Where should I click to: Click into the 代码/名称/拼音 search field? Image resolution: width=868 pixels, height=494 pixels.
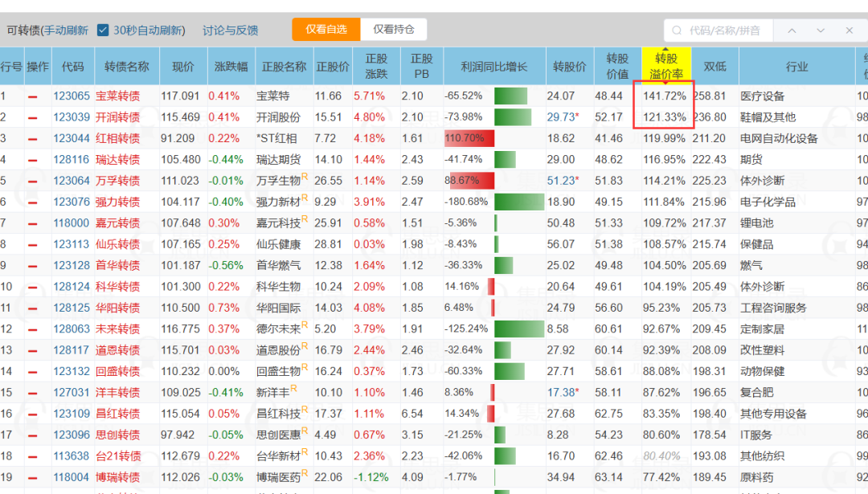725,31
